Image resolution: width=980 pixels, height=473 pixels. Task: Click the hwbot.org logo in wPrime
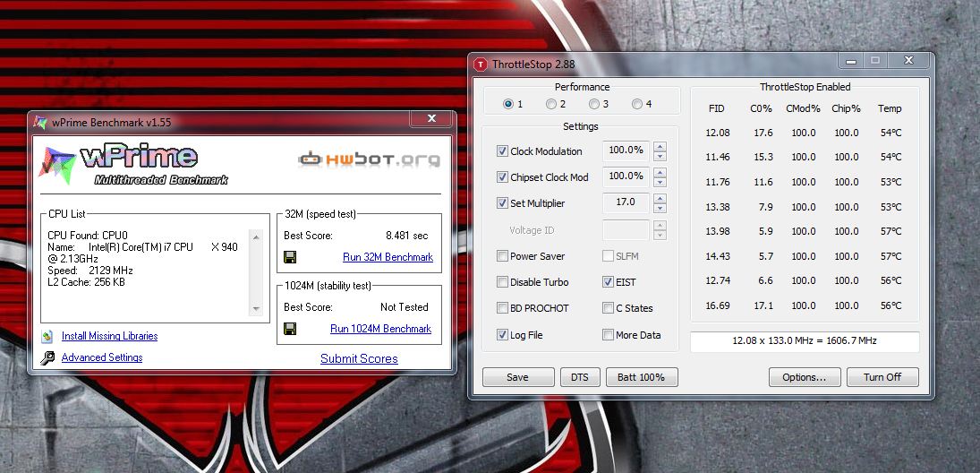pos(369,159)
